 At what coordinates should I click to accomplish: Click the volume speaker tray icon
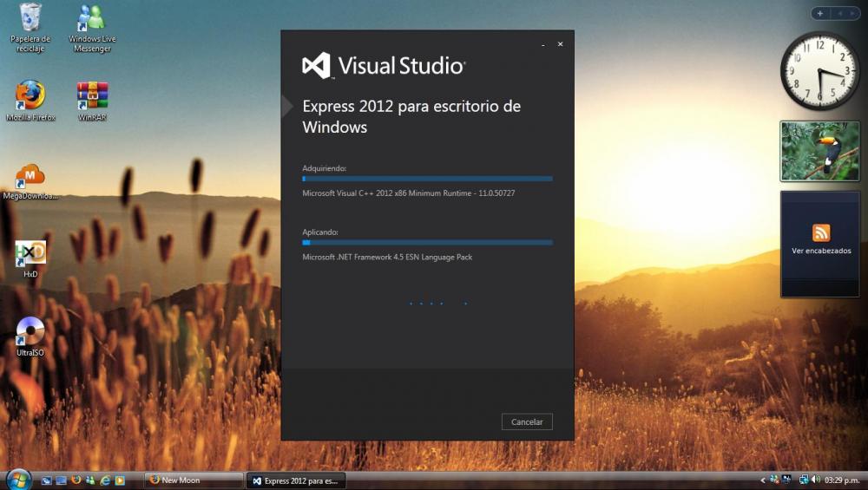tap(815, 480)
